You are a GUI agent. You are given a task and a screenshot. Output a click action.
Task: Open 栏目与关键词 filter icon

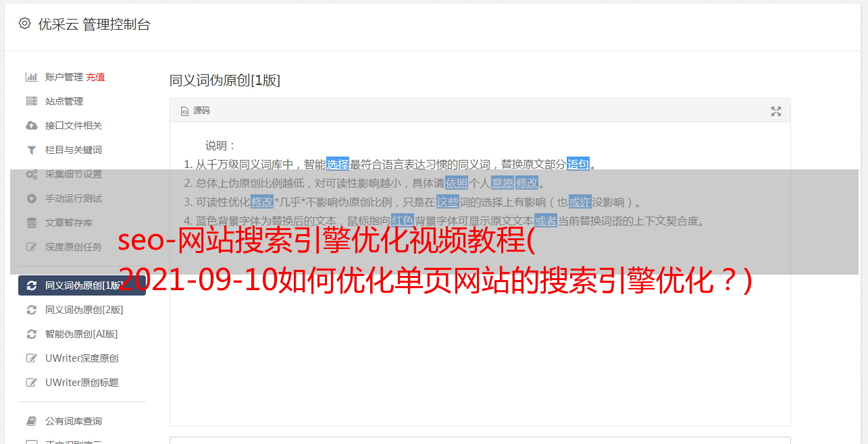pyautogui.click(x=32, y=150)
